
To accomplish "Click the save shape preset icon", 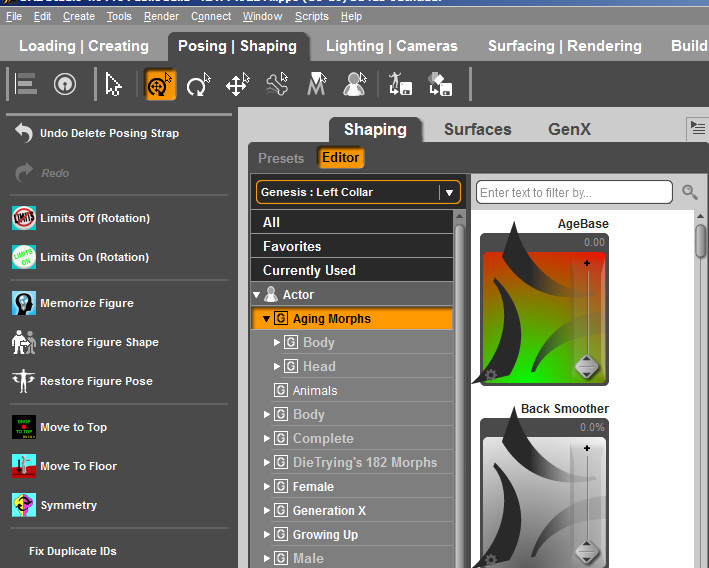I will pos(440,84).
